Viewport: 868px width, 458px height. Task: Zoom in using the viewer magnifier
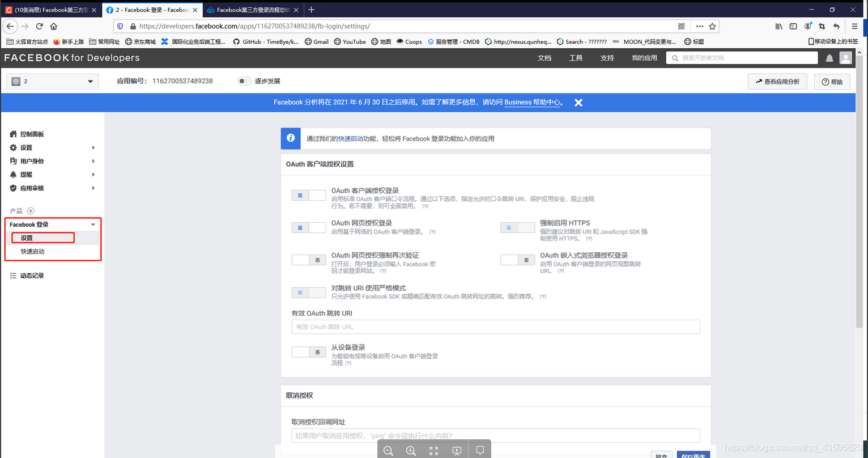[x=411, y=451]
